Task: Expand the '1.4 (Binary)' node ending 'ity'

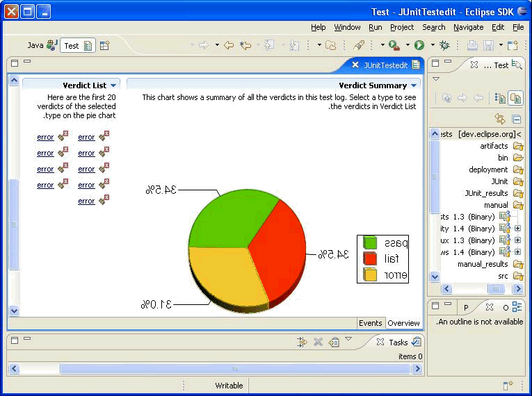Action: (x=517, y=229)
